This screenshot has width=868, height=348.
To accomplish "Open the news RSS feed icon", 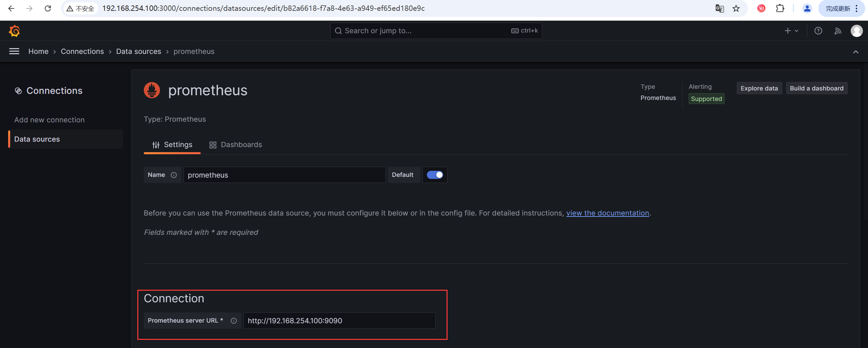I will (x=838, y=31).
